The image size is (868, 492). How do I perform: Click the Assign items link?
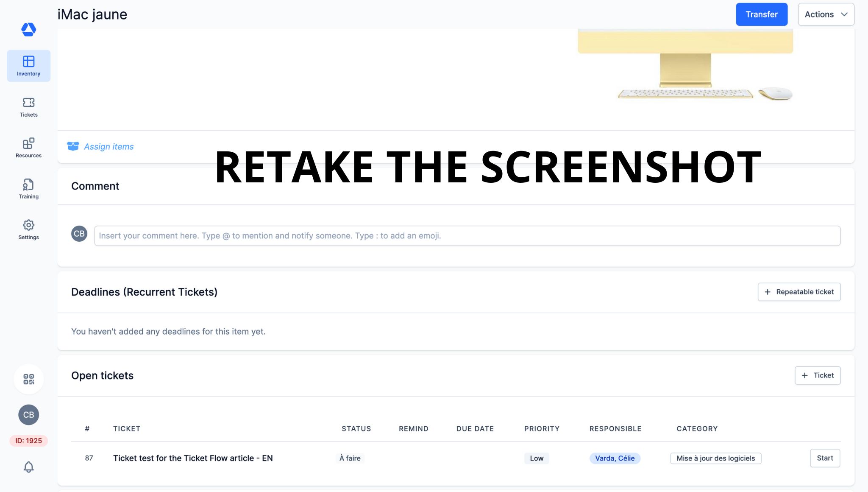(x=108, y=147)
